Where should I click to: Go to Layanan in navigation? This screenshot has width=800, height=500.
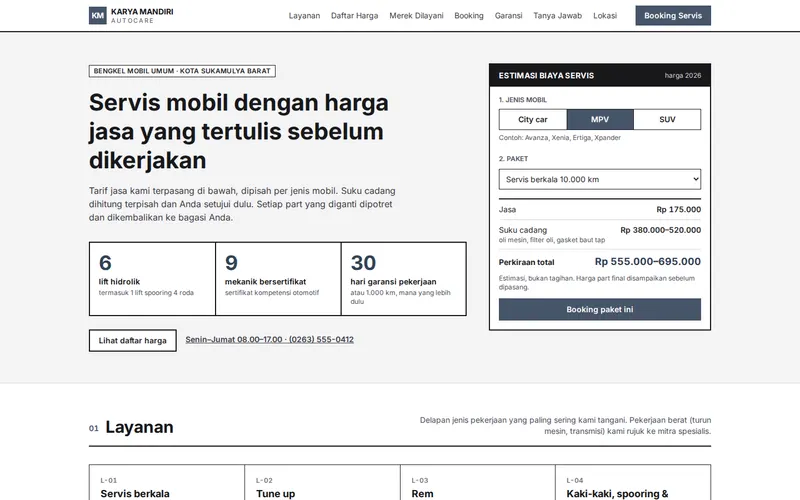click(304, 16)
